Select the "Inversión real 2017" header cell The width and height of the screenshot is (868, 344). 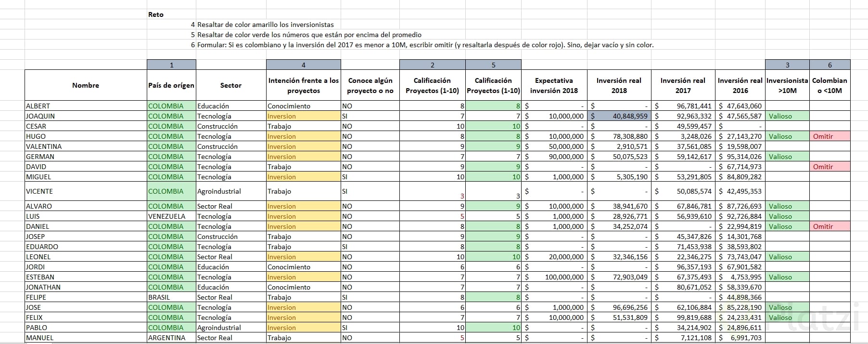point(683,85)
